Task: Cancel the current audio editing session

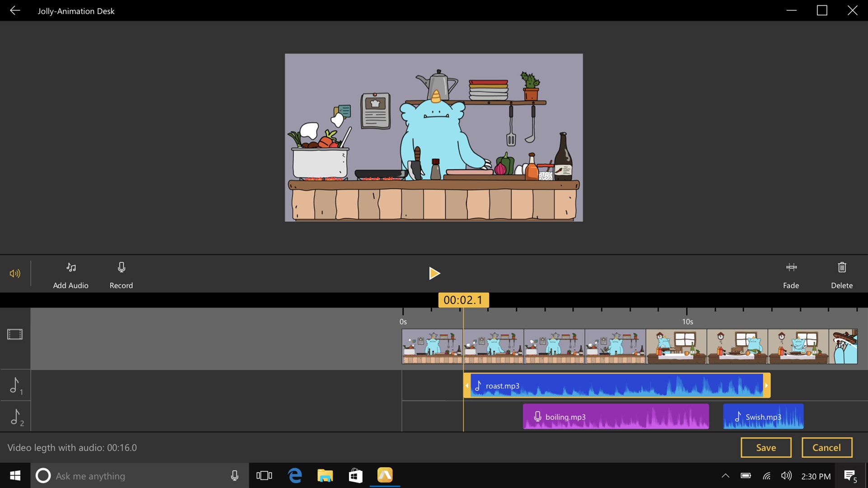Action: (826, 447)
